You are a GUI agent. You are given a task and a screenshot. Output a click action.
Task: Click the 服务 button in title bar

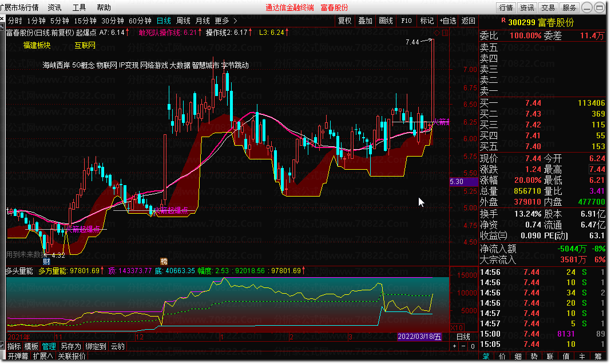pos(569,7)
